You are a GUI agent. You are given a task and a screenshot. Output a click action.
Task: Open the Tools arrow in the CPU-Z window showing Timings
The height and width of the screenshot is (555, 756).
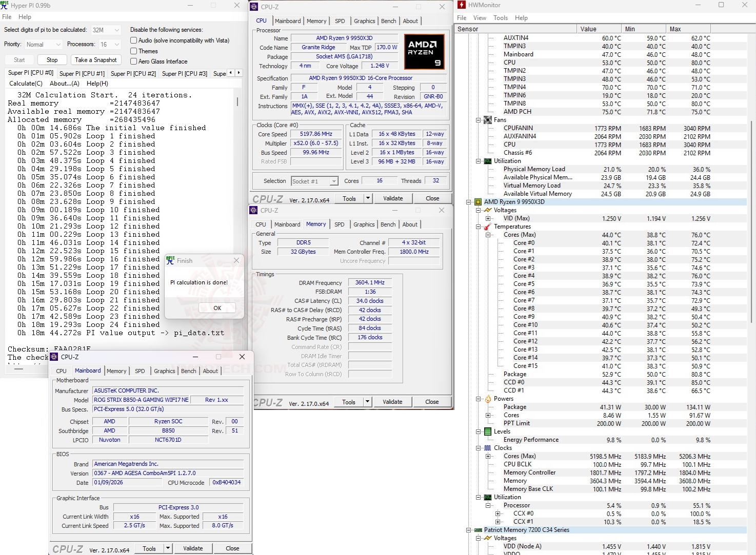tap(367, 402)
